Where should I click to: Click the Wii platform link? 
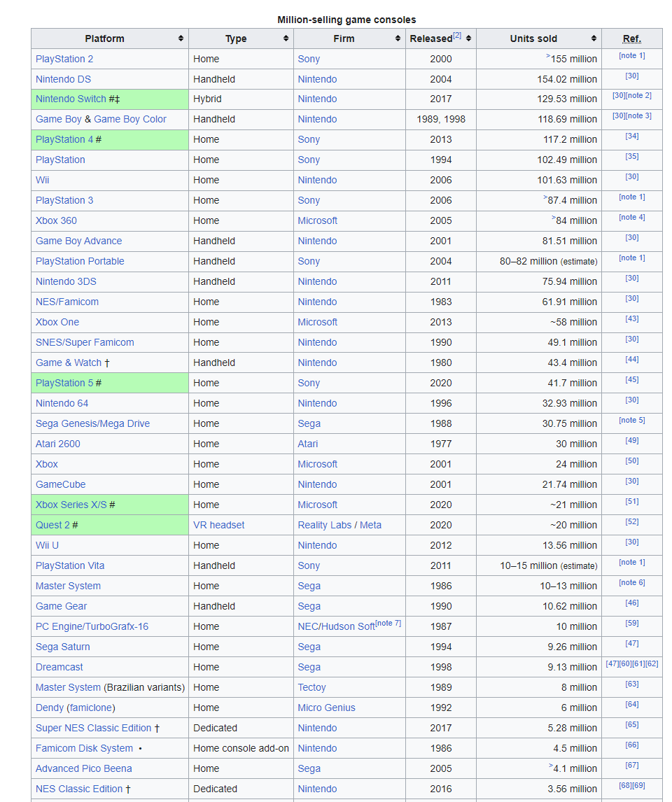click(x=43, y=180)
